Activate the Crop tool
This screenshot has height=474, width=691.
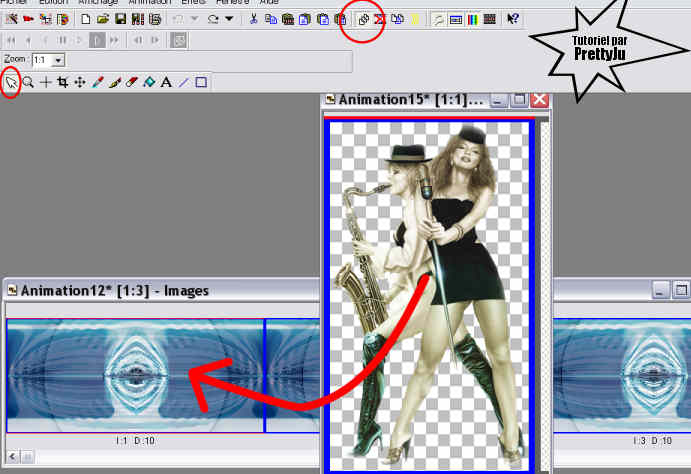(62, 83)
